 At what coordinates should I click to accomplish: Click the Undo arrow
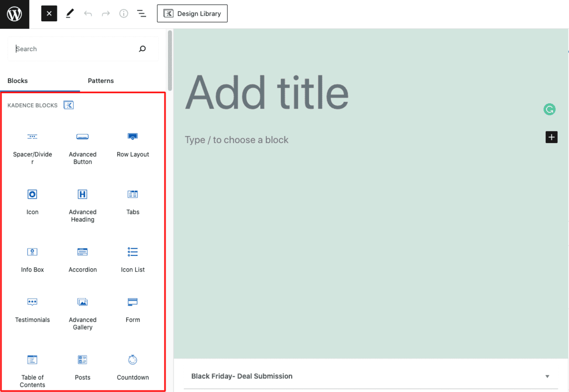88,14
